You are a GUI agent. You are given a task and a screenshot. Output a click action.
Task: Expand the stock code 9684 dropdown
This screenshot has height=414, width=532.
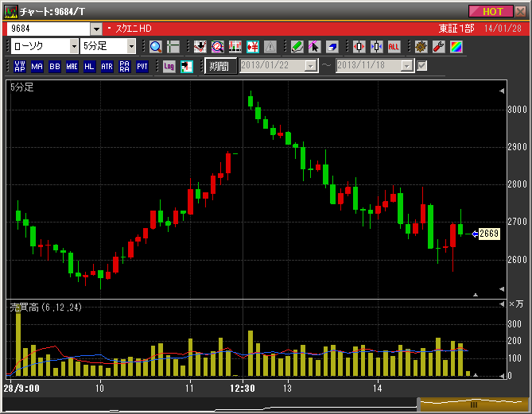pos(97,28)
